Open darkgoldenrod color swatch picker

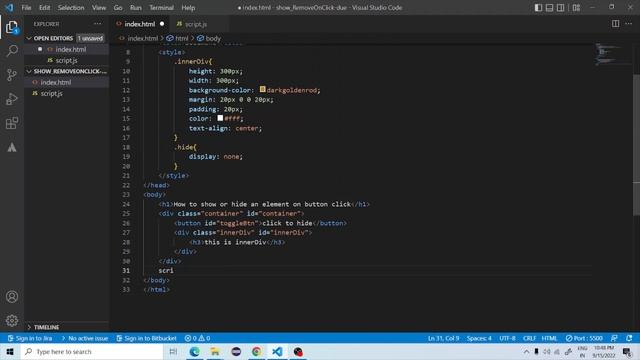tap(262, 89)
